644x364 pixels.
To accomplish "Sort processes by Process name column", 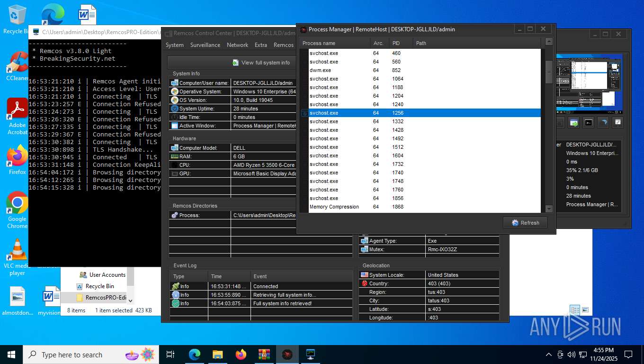I will [335, 43].
